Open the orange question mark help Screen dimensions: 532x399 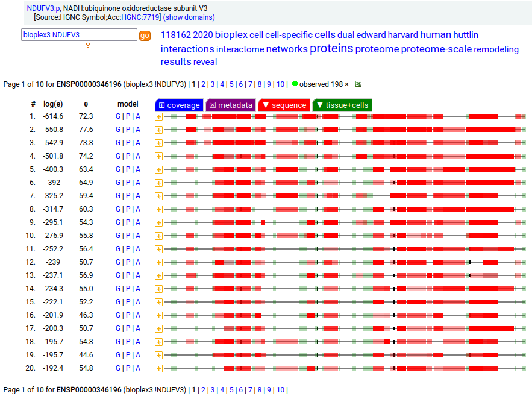click(88, 45)
